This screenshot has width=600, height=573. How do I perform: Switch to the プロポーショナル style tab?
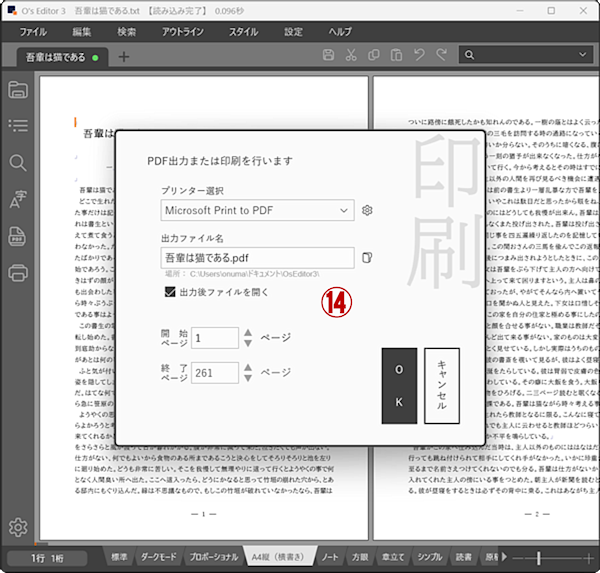214,557
